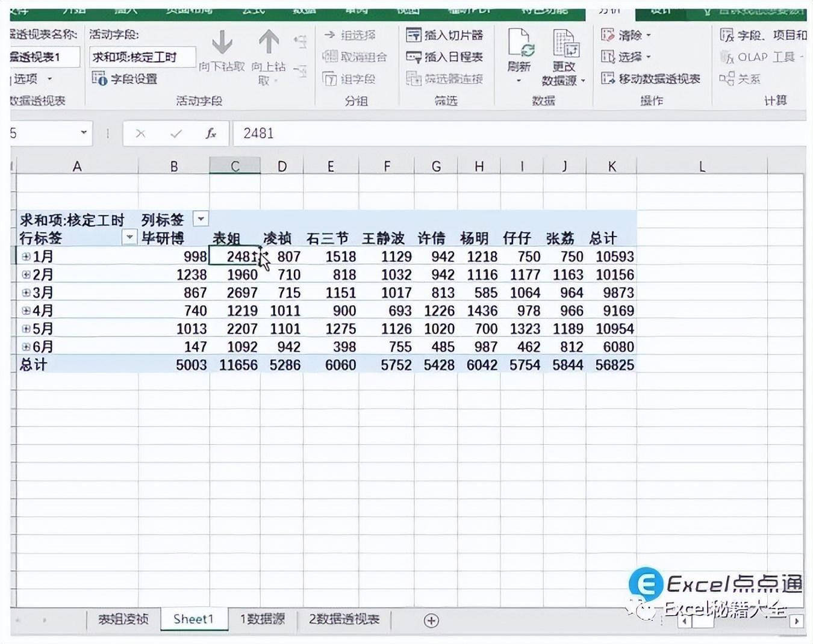Select cell 2697 in the 3月 row

coord(235,293)
